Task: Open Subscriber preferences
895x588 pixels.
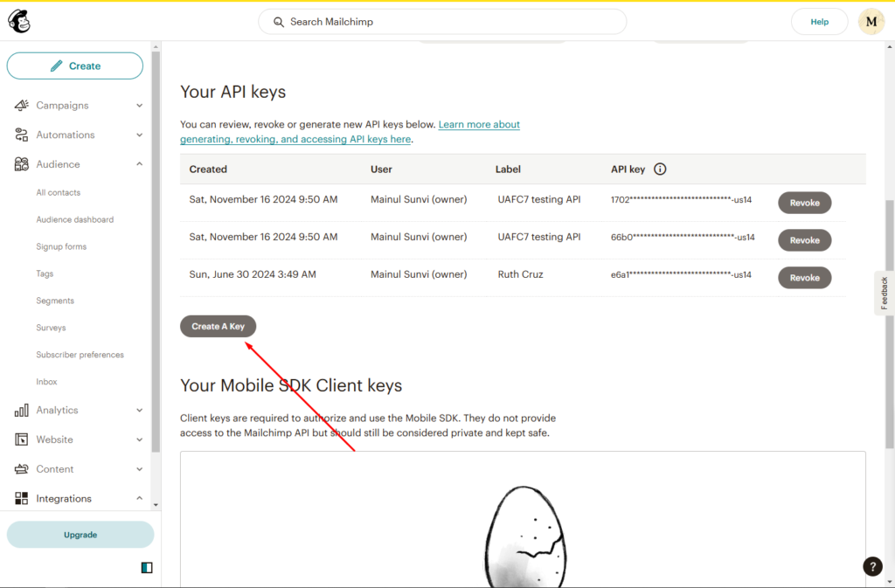Action: pyautogui.click(x=80, y=355)
